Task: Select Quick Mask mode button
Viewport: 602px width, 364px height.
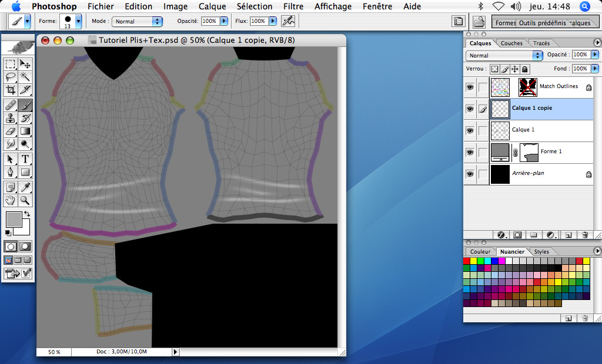Action: tap(25, 247)
